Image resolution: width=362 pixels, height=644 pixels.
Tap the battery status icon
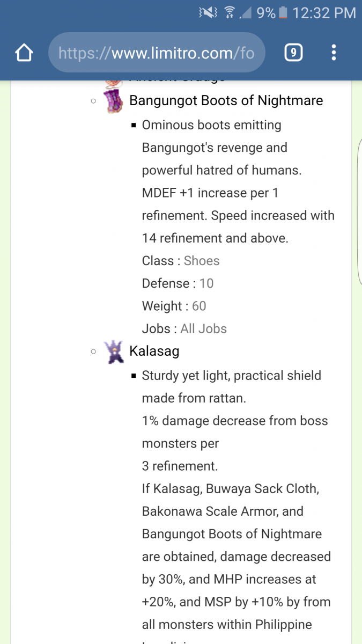coord(283,12)
